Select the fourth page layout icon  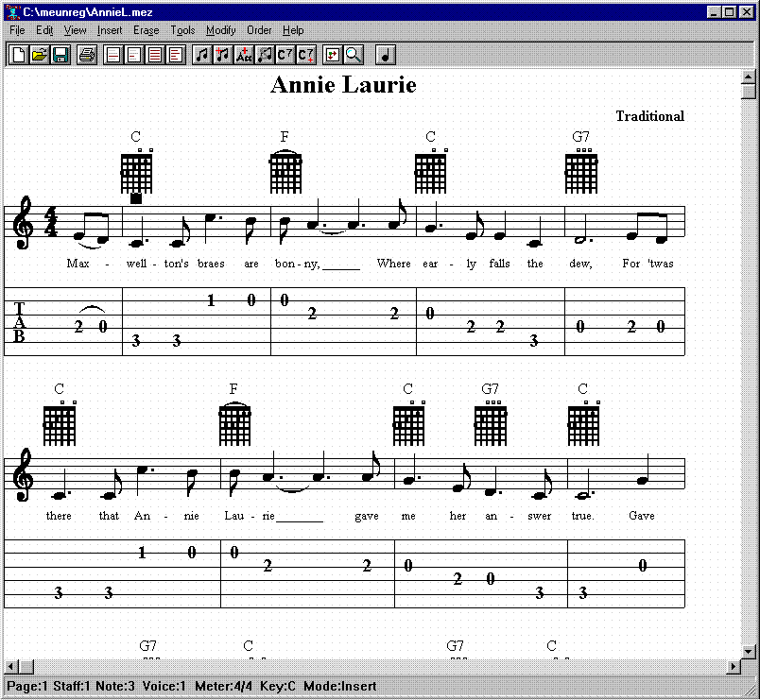pos(176,55)
